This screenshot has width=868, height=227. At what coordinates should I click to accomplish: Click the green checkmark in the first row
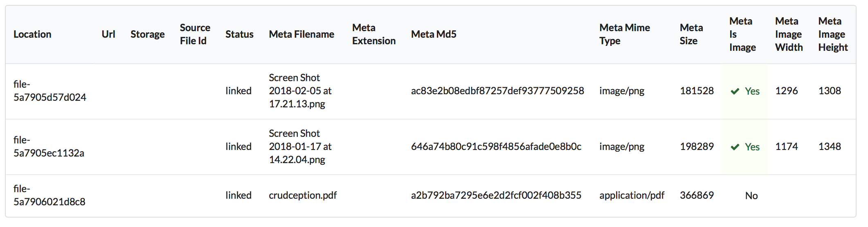(735, 91)
